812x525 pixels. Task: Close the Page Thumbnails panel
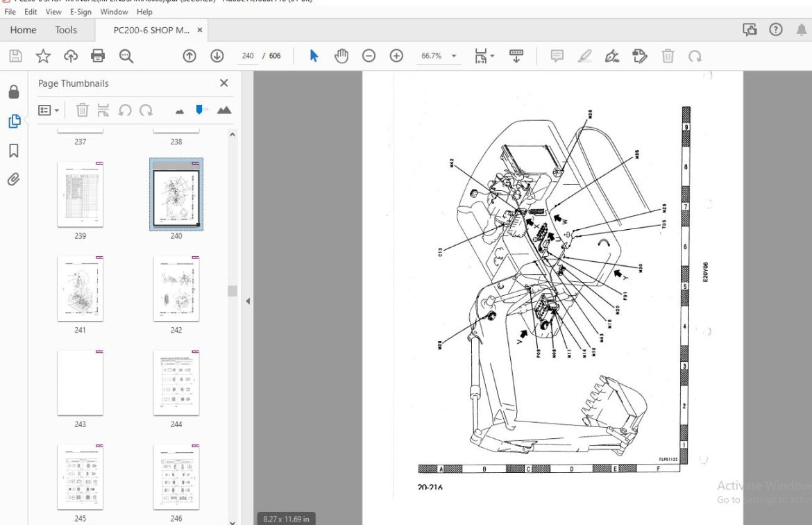pos(223,83)
